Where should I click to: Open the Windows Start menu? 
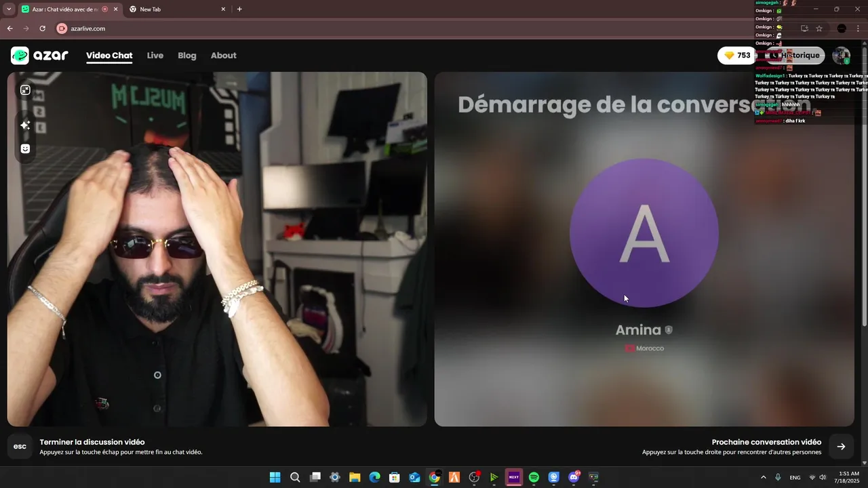pos(275,477)
